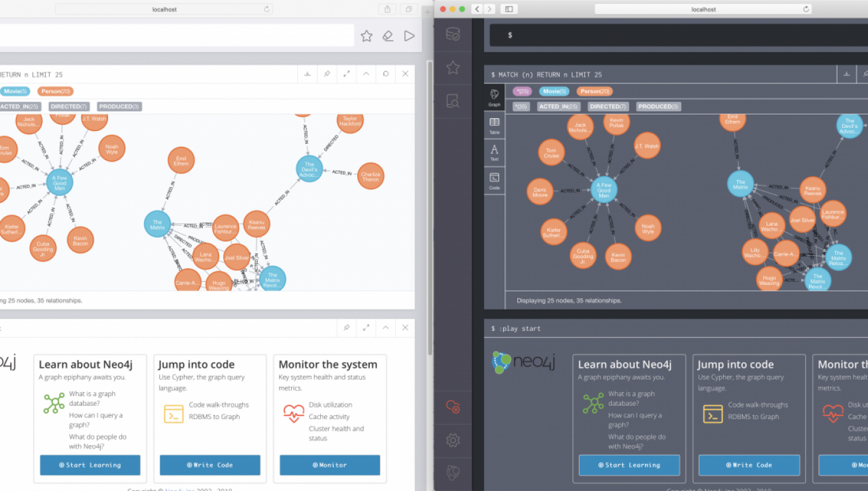
Task: Click Start Learning in the dark-theme window
Action: pos(629,465)
